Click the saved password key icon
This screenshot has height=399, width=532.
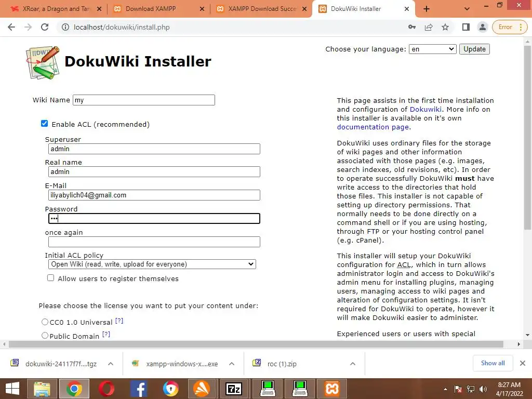412,27
